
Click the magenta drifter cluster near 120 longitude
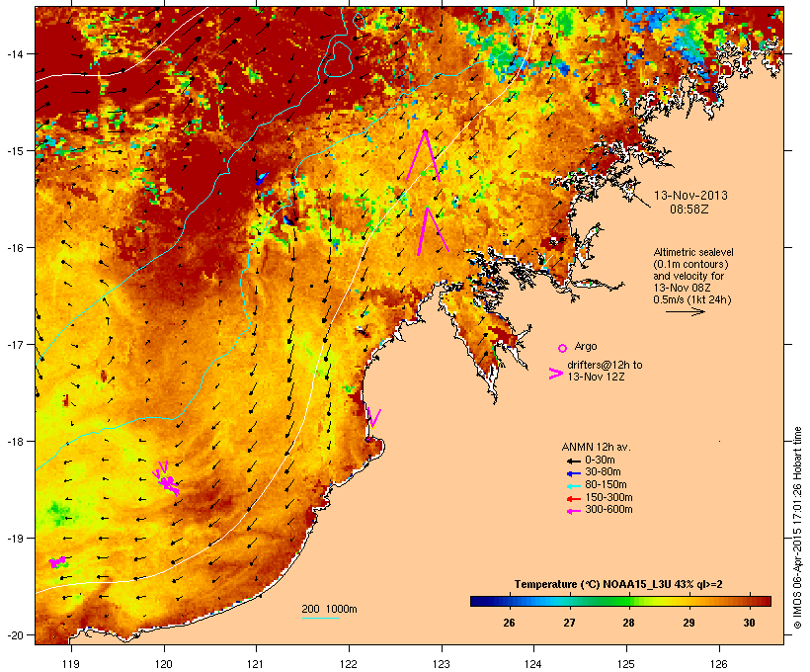point(166,479)
